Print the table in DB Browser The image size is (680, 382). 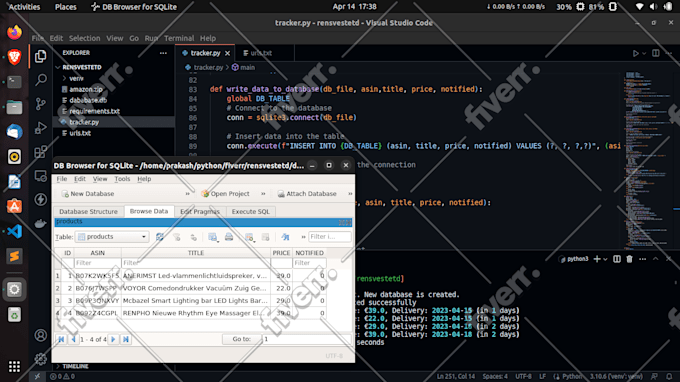pyautogui.click(x=229, y=237)
